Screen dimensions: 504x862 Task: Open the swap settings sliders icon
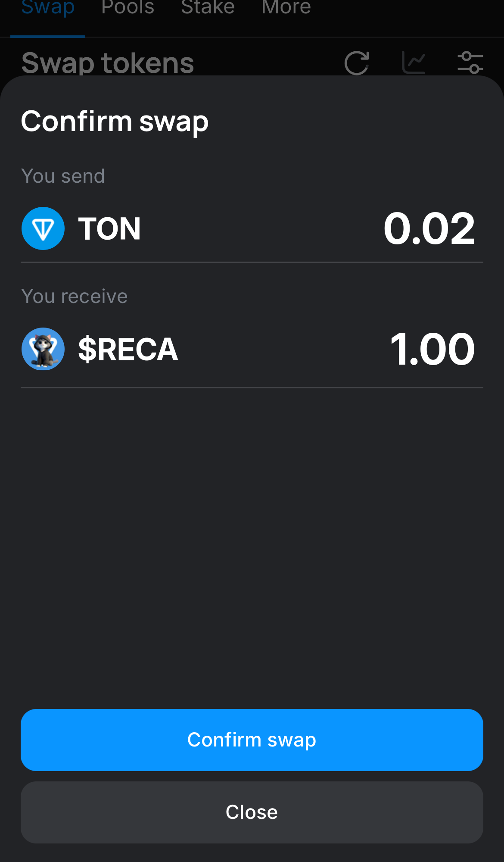pos(470,62)
